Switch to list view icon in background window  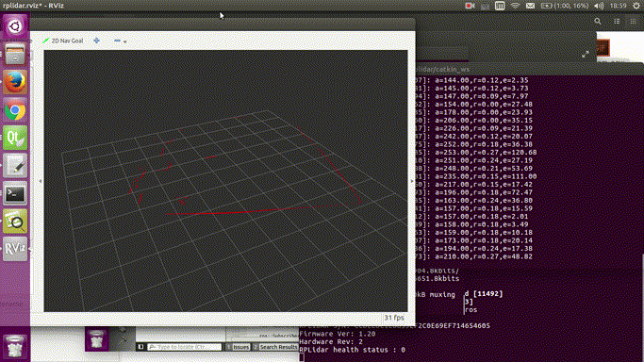tap(617, 22)
